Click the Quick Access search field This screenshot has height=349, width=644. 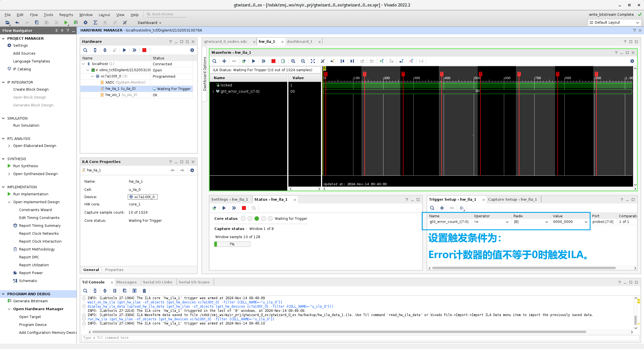(x=166, y=14)
